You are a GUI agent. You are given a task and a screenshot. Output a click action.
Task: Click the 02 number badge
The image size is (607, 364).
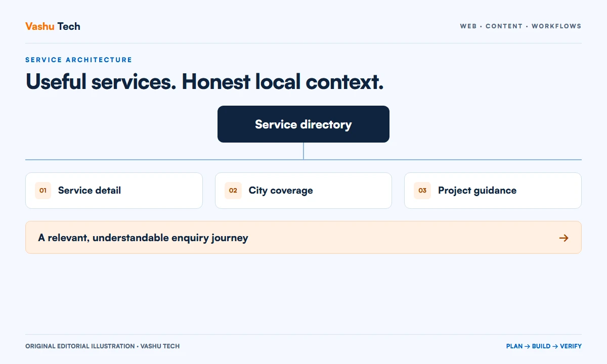(x=233, y=191)
